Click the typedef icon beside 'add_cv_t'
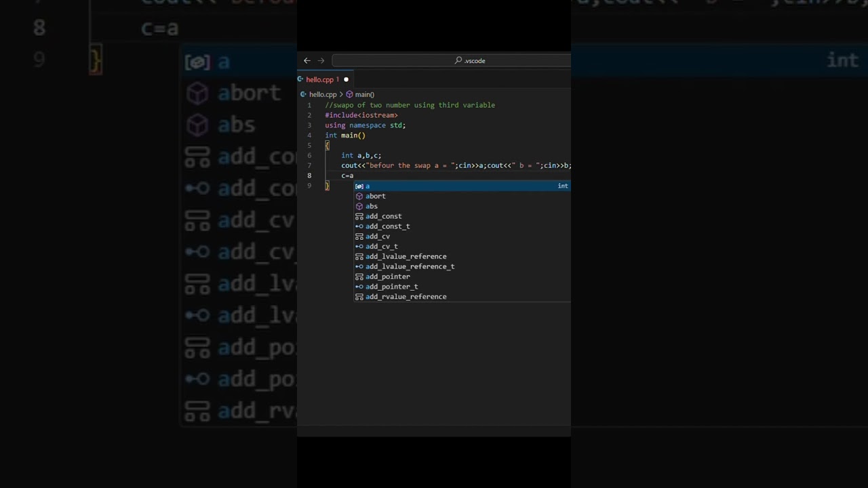 [359, 247]
